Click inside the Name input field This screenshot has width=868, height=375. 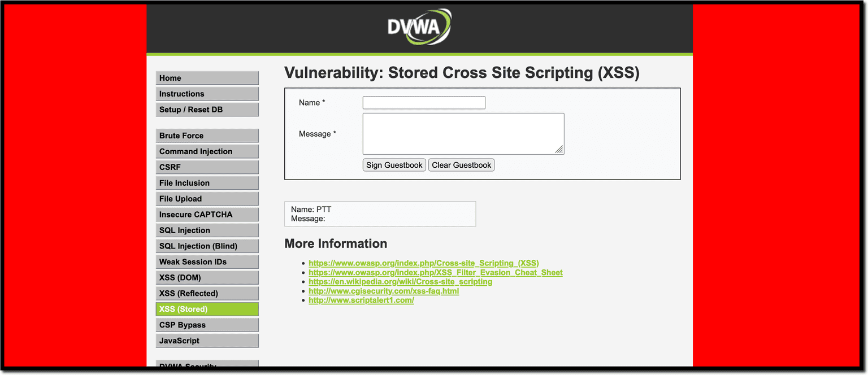[x=423, y=102]
